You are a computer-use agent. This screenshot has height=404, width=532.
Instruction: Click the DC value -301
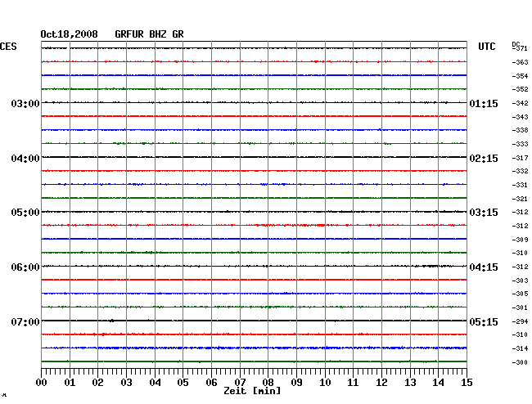(520, 307)
